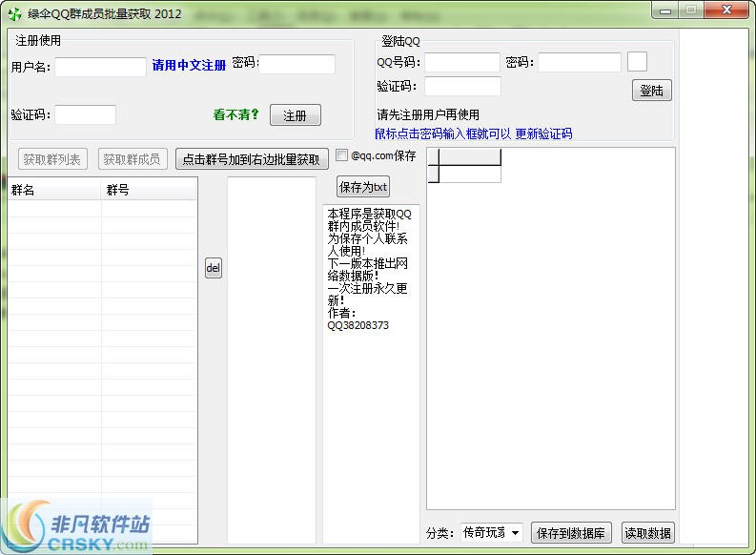Open the 分类 dropdown showing 传奇玩家
Image resolution: width=756 pixels, height=555 pixels.
tap(491, 533)
